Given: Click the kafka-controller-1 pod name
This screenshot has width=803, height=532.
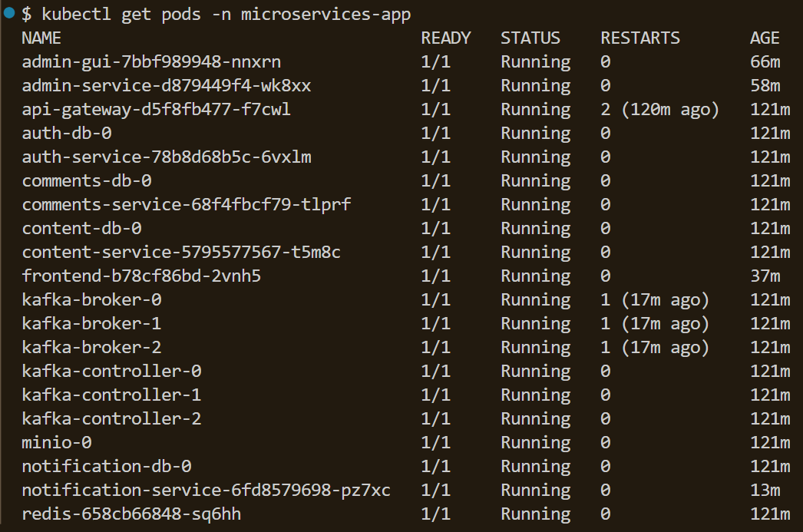Looking at the screenshot, I should tap(111, 395).
